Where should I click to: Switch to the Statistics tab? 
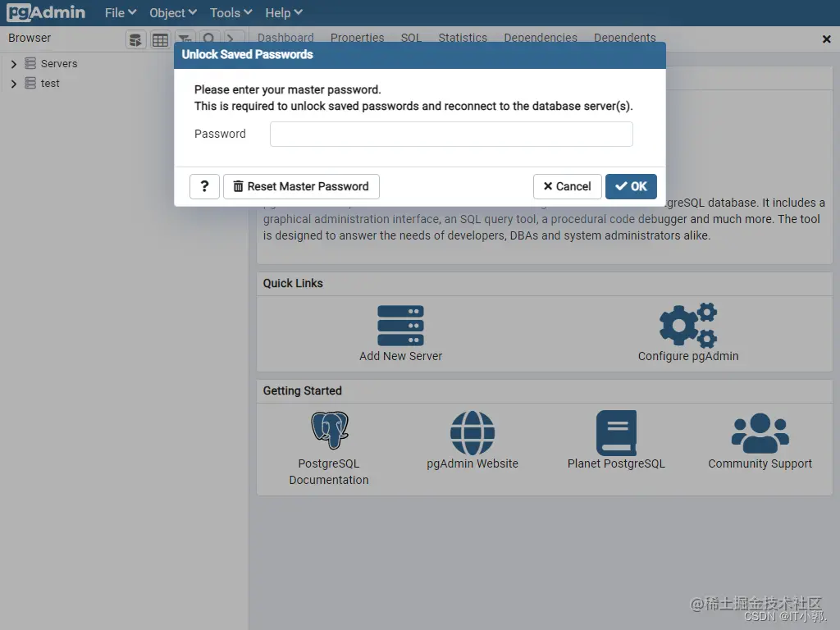(x=463, y=37)
